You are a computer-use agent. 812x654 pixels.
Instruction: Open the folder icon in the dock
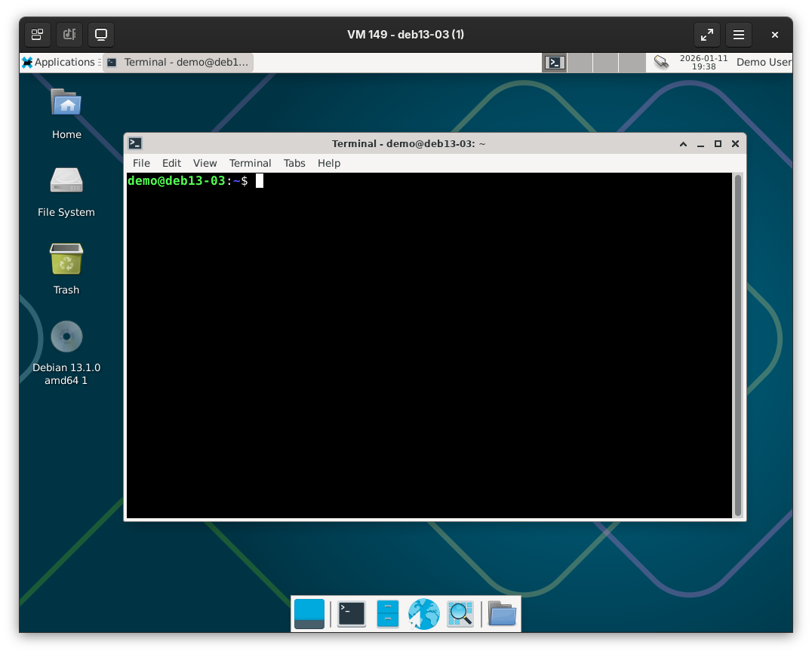tap(502, 614)
